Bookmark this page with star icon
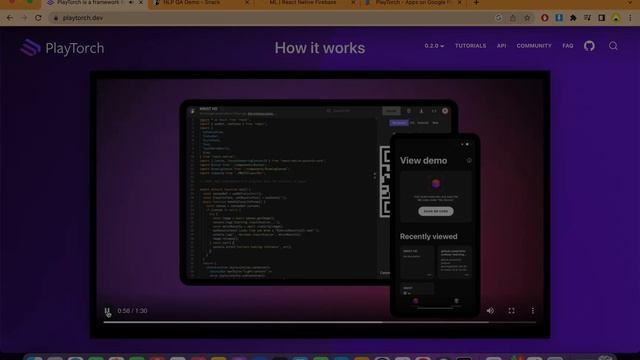Image resolution: width=640 pixels, height=360 pixels. (x=527, y=18)
